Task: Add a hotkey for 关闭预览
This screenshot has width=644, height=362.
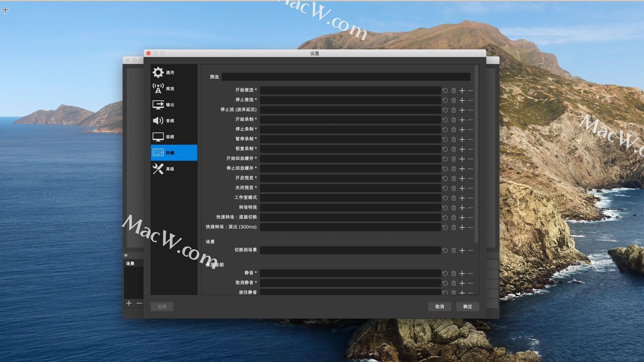Action: [x=462, y=188]
